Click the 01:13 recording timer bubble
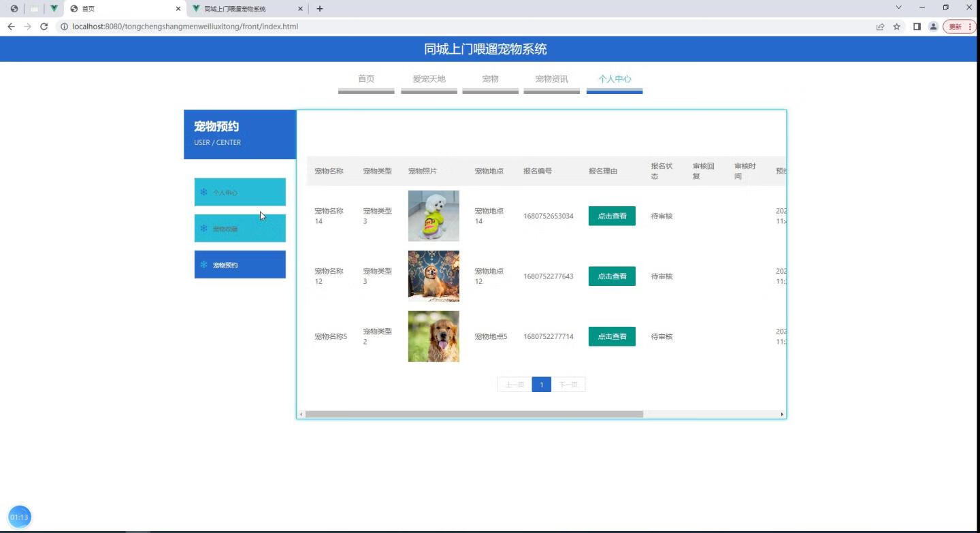This screenshot has width=980, height=533. coord(20,517)
